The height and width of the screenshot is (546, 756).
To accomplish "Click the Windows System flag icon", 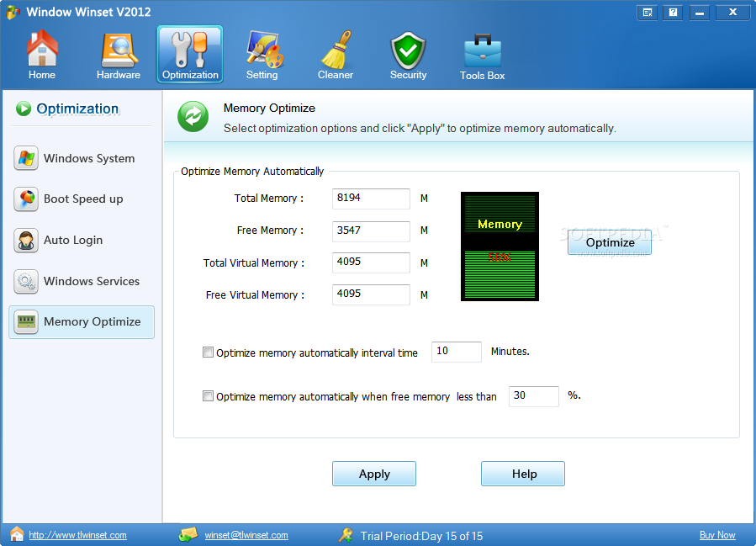I will click(x=26, y=158).
